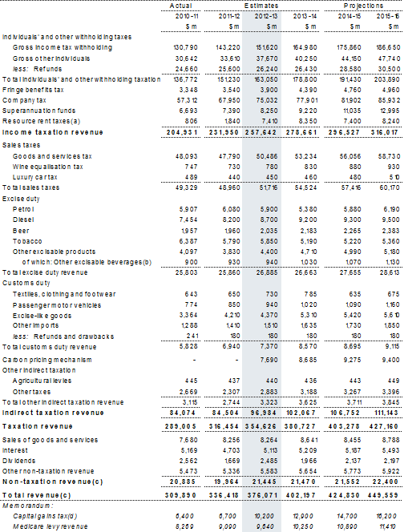Click value 8,570 in total customs row
This screenshot has height=532, width=404.
pos(308,347)
